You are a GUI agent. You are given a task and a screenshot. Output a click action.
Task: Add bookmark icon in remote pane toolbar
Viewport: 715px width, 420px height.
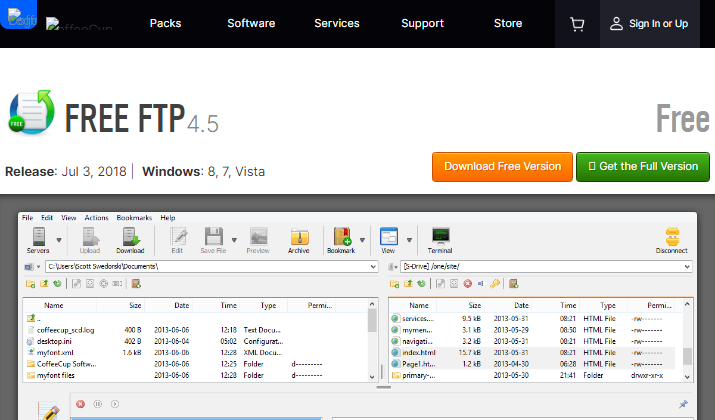513,284
